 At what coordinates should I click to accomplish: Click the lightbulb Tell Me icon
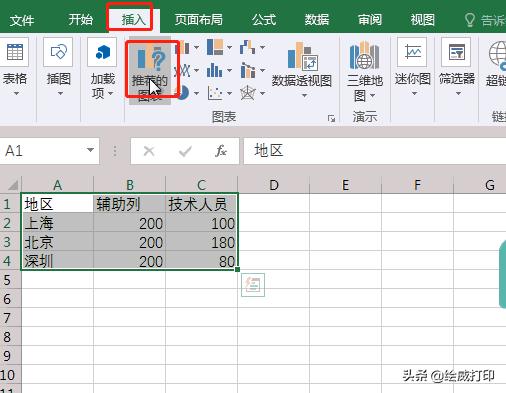[469, 20]
